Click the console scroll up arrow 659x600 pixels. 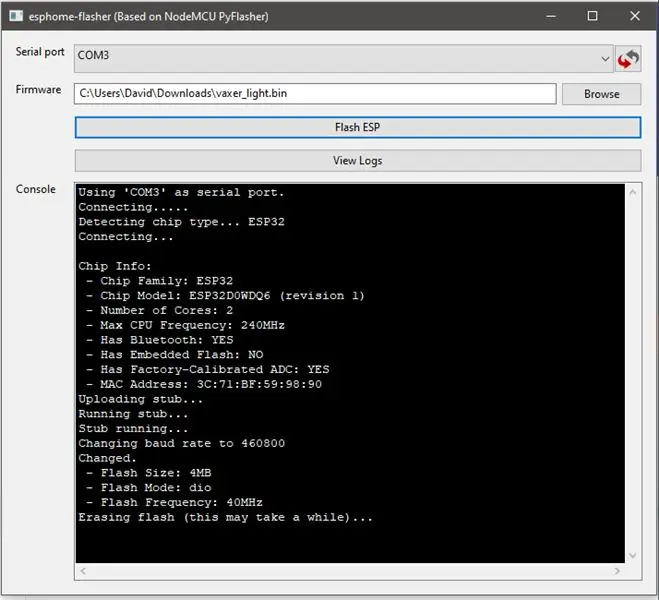633,192
